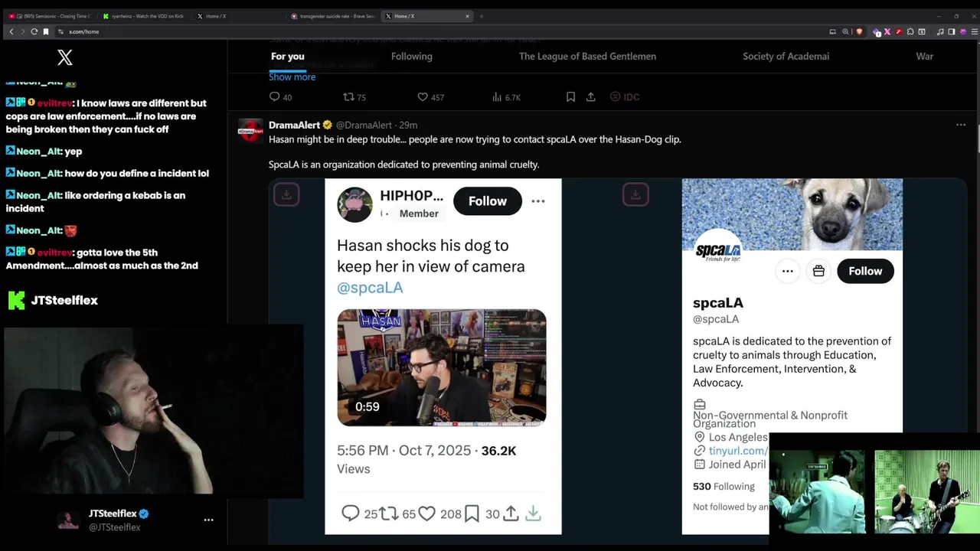Switch to ryanheinz Kick VOD browser tab
Screen dimensions: 980x551
(143, 16)
